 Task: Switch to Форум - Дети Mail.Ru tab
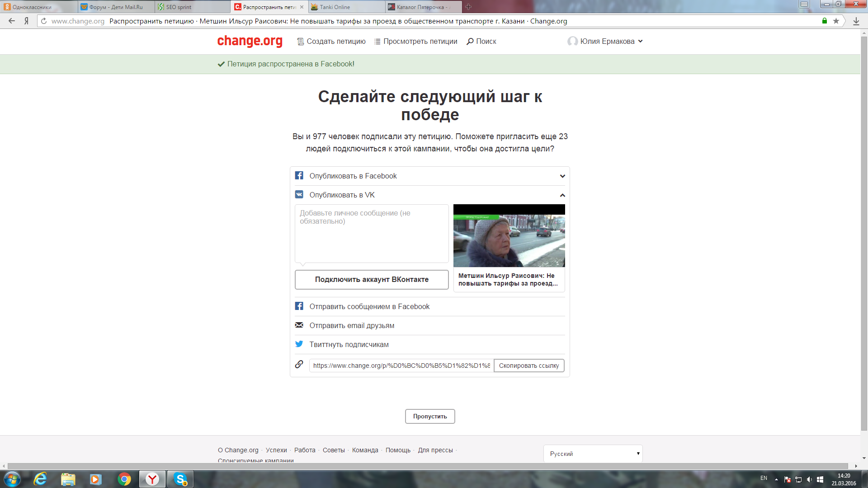116,7
